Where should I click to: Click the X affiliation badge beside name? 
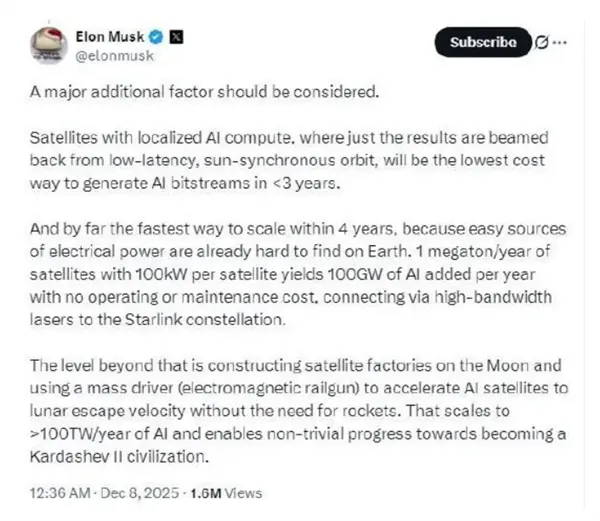click(172, 36)
